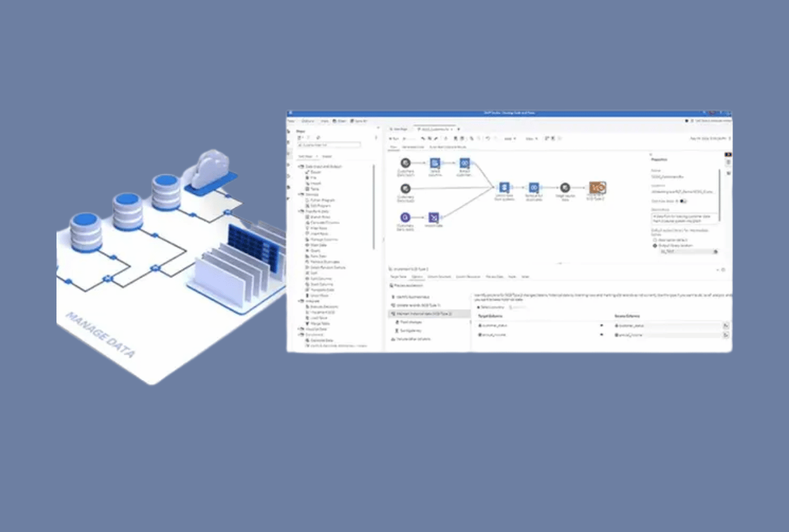Switch to the Options tab of node
The width and height of the screenshot is (789, 532).
click(417, 277)
